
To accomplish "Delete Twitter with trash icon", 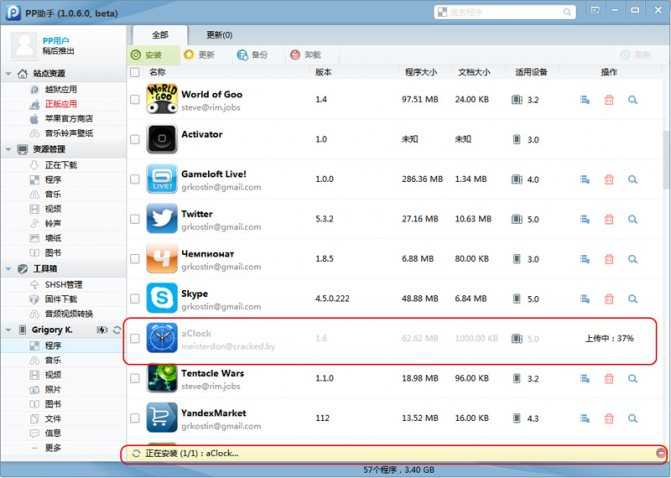I will (x=609, y=219).
